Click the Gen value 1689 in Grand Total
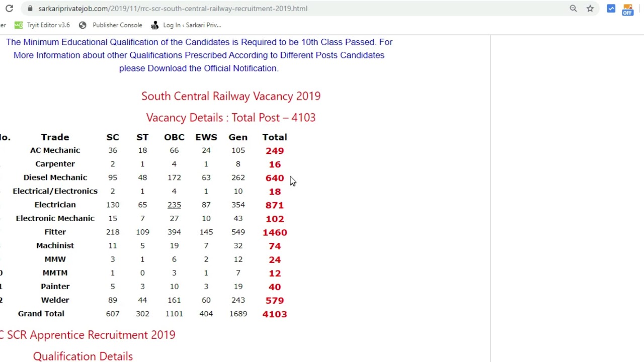 [238, 313]
